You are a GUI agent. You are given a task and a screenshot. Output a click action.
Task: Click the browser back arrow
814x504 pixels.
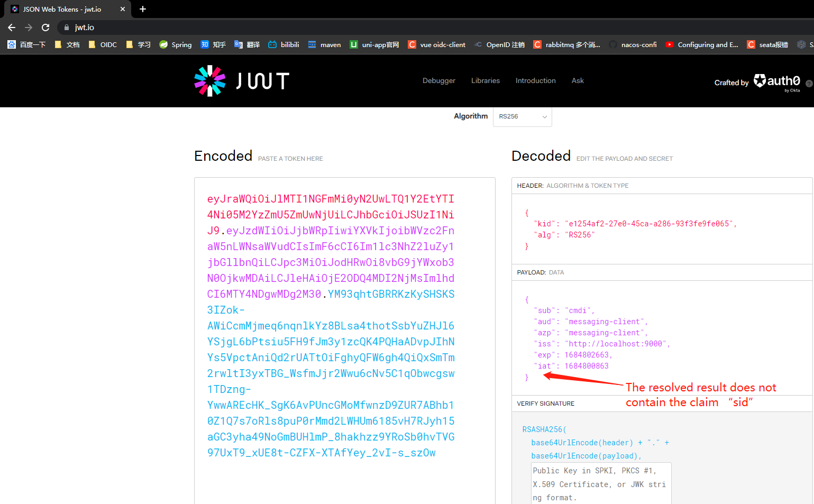tap(11, 27)
